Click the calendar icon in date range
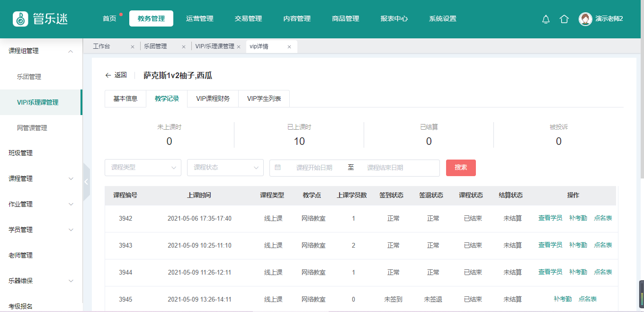Screen dimensions: 644x312 [277, 168]
